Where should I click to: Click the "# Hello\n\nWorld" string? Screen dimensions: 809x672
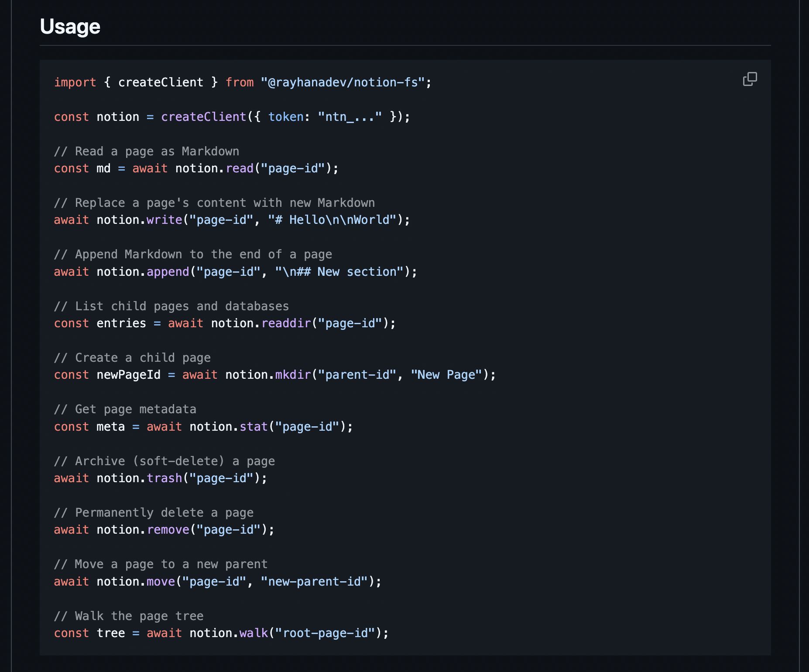[332, 220]
